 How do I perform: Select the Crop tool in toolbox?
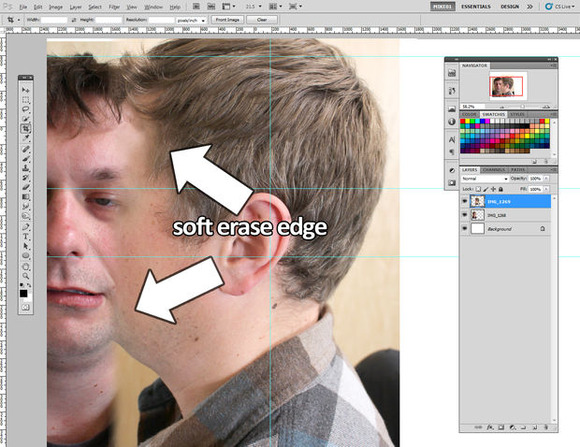coord(26,129)
